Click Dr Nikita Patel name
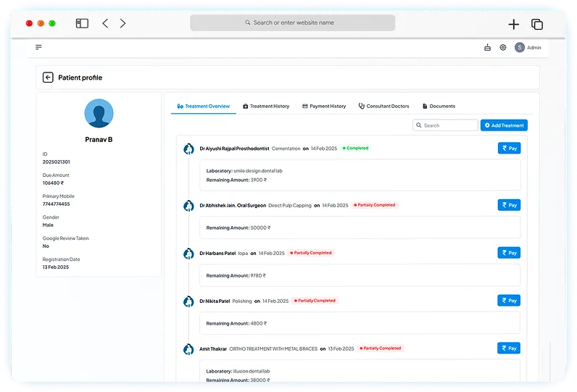 (x=215, y=301)
